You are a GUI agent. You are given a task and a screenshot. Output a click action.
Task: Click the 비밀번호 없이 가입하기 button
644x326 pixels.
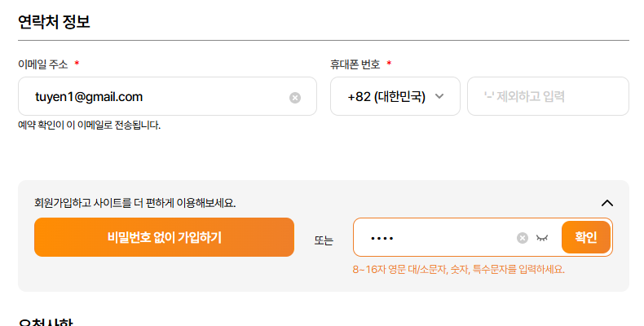164,237
